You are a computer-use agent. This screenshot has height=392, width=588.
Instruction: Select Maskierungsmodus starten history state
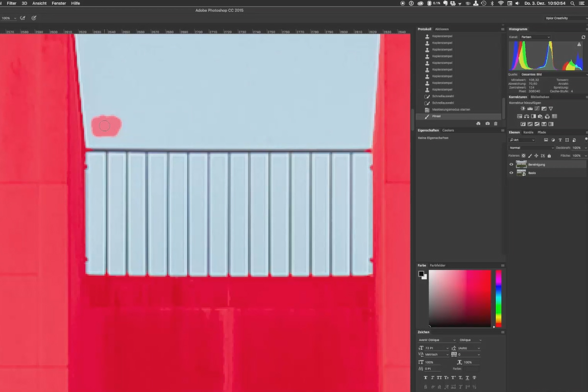pos(458,109)
